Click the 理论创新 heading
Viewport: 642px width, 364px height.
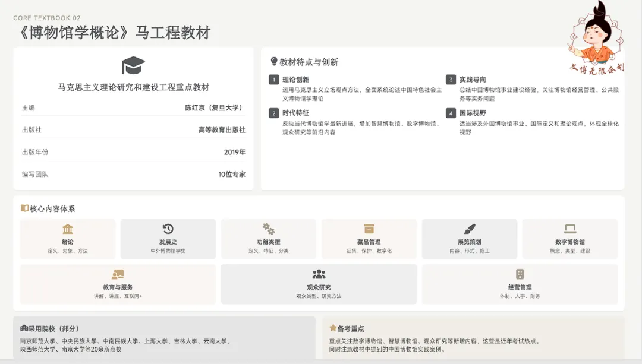click(295, 80)
